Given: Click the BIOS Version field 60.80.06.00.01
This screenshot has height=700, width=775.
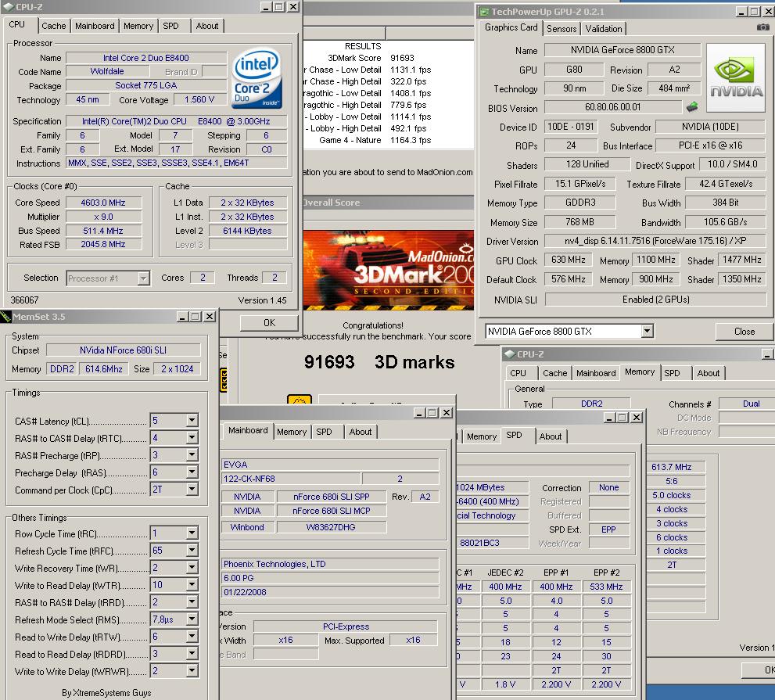Looking at the screenshot, I should 612,107.
